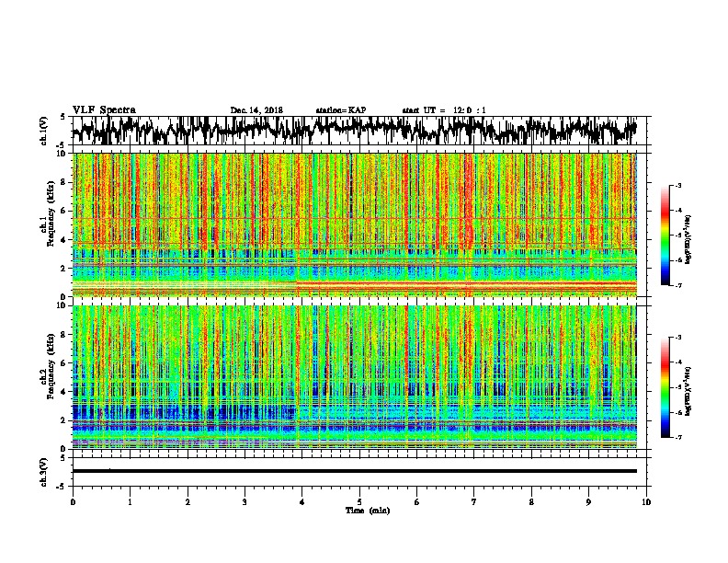
Task: Click the "start UT = 12: 0 : 1" text
Action: [444, 110]
